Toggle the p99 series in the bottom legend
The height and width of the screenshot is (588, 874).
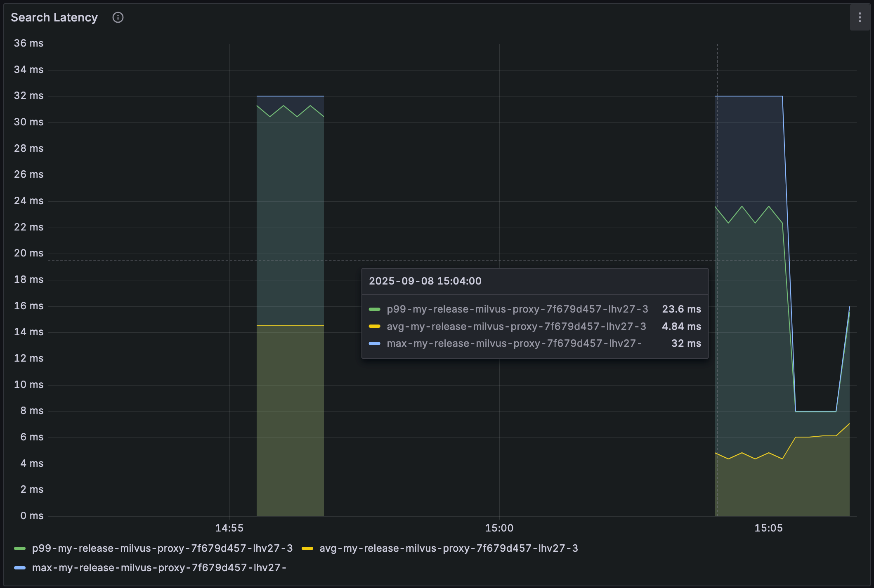tap(162, 548)
